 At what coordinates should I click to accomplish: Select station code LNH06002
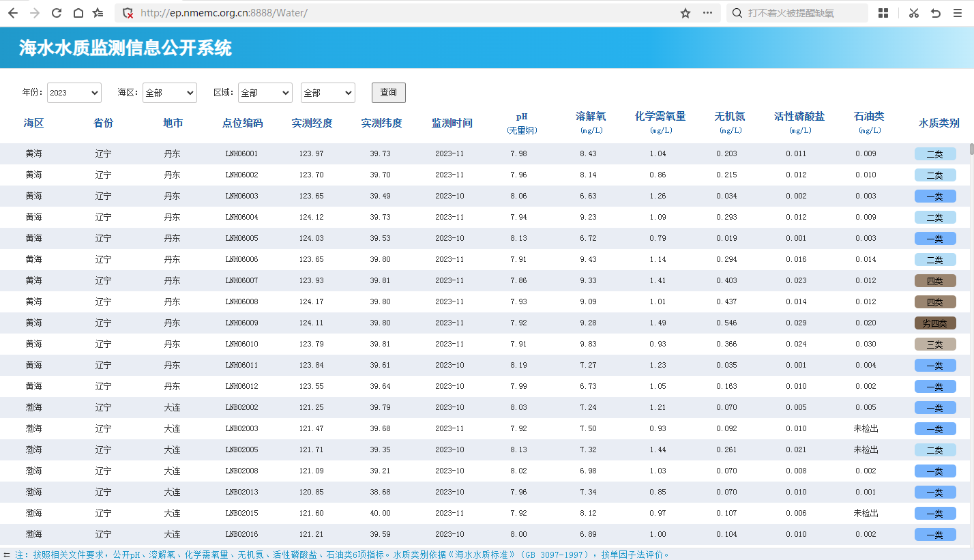pyautogui.click(x=242, y=175)
